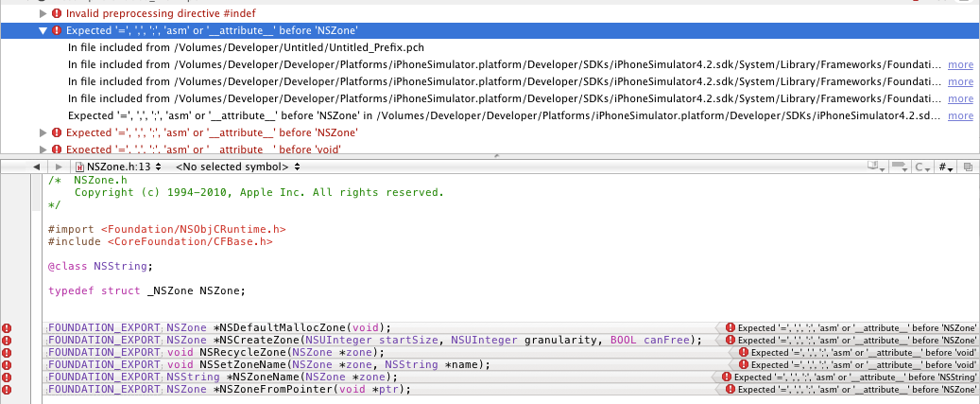The width and height of the screenshot is (980, 404).
Task: Click gutter error icon for NSDefaultMallocZone line
Action: pyautogui.click(x=7, y=327)
